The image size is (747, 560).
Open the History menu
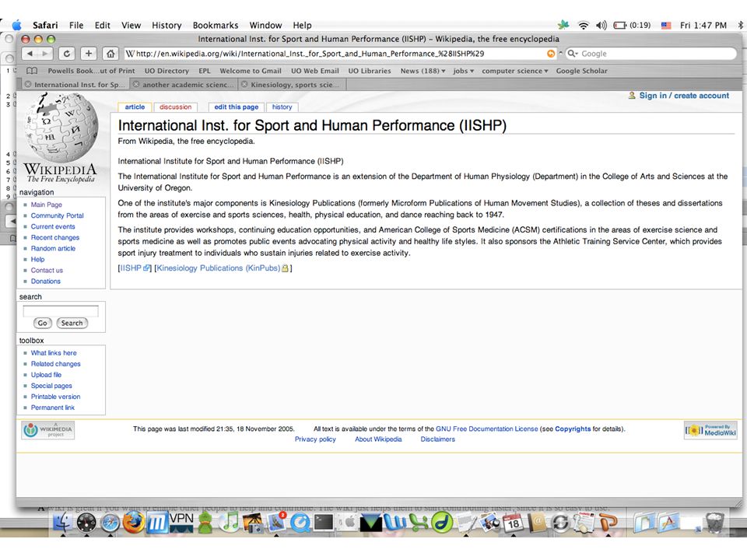click(167, 25)
